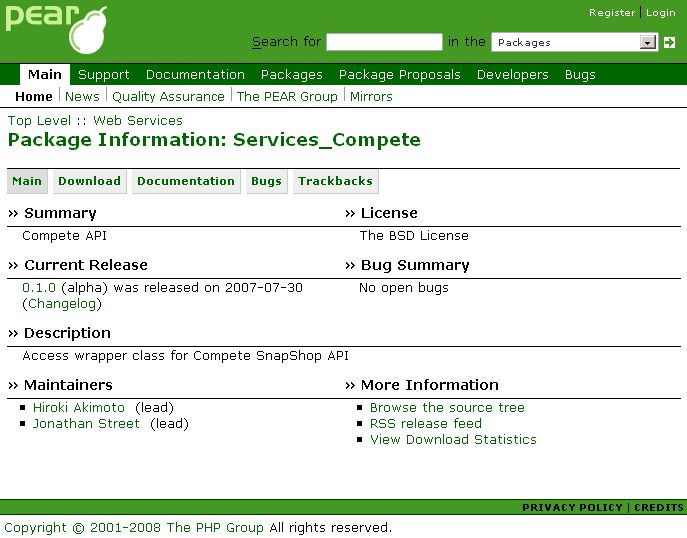Image resolution: width=687 pixels, height=538 pixels.
Task: Switch to the package Download tab
Action: tap(89, 181)
